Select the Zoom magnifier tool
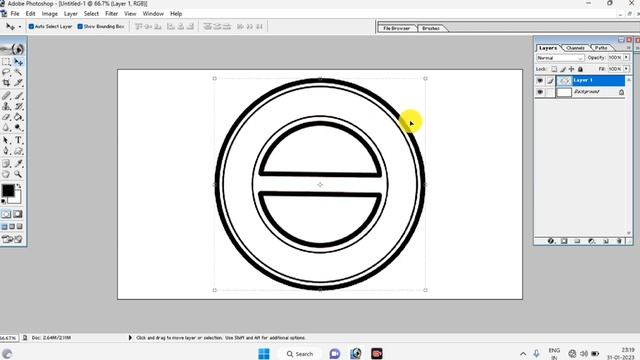640x360 pixels. pos(18,174)
